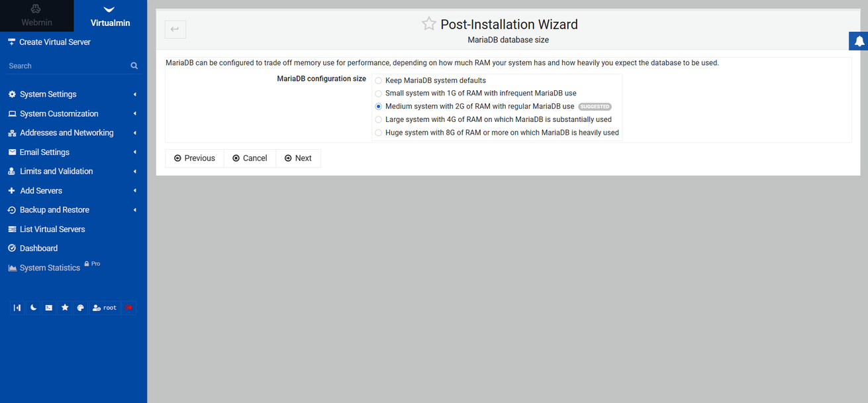Cancel the post-installation wizard
This screenshot has width=868, height=403.
pyautogui.click(x=250, y=158)
